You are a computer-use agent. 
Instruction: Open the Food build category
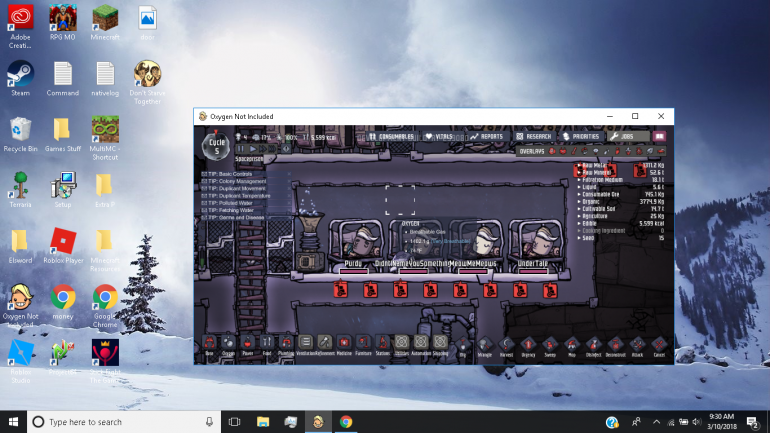coord(267,344)
